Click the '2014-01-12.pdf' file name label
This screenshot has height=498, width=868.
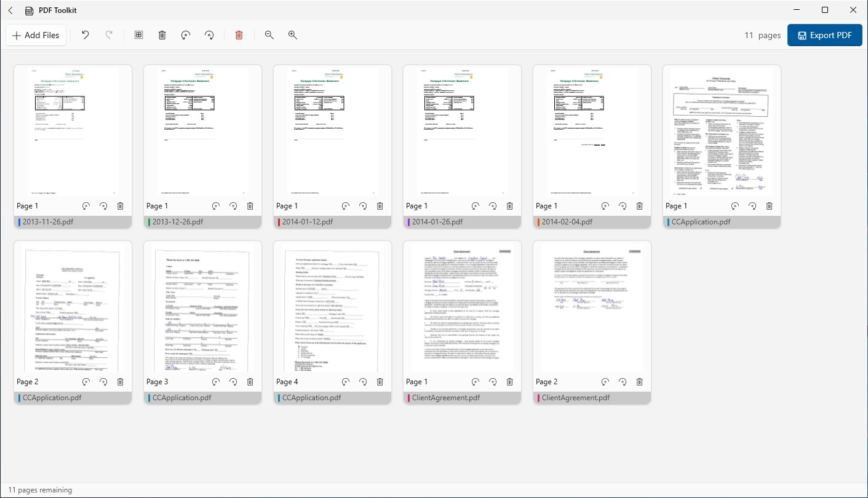pos(308,222)
